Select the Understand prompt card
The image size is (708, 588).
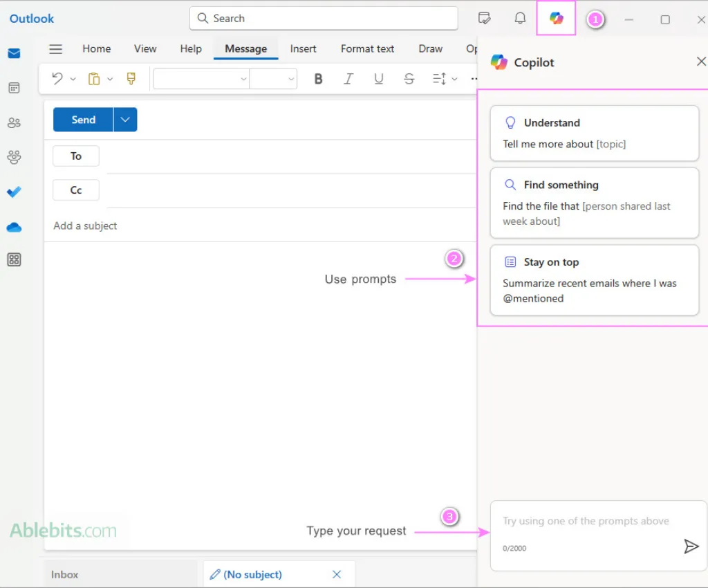(x=594, y=134)
